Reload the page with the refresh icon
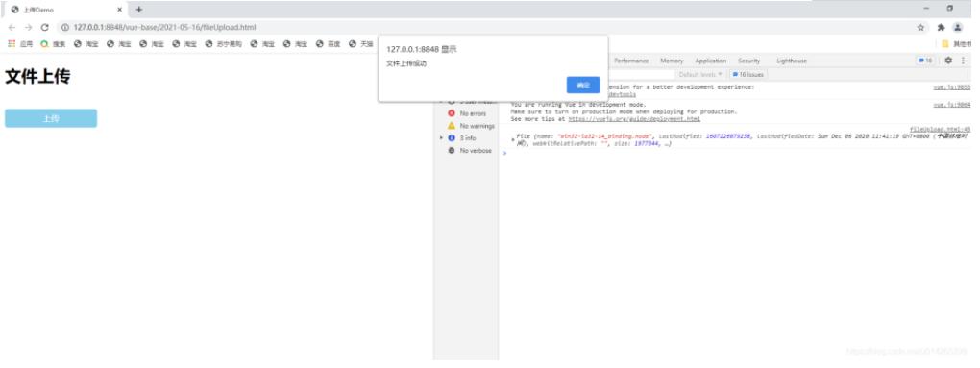 pyautogui.click(x=44, y=28)
